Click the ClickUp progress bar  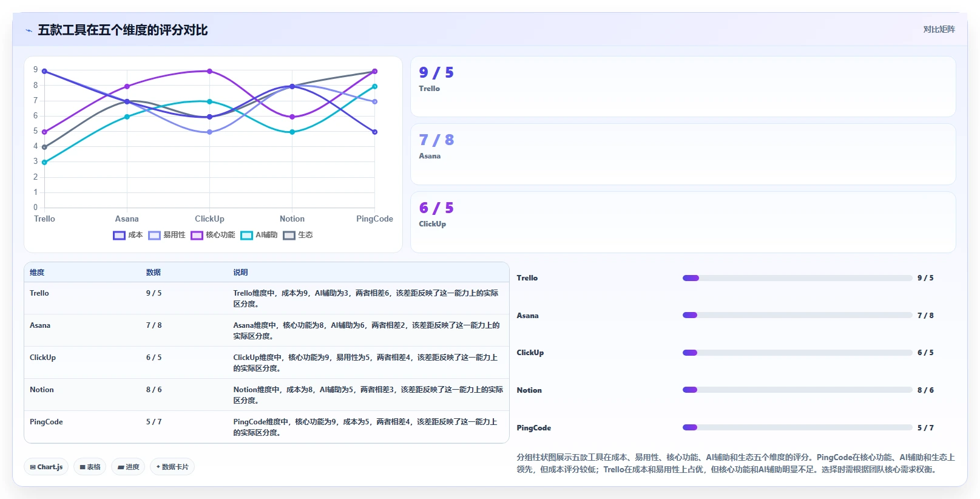[797, 353]
